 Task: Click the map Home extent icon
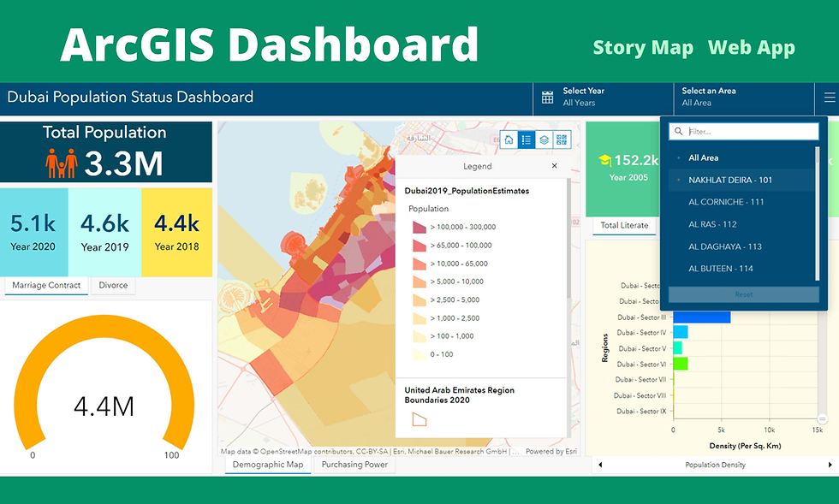[509, 139]
